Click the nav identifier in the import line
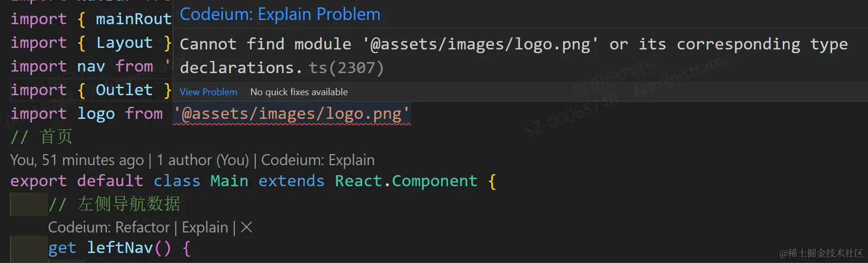Viewport: 868px width, 263px height. click(91, 66)
